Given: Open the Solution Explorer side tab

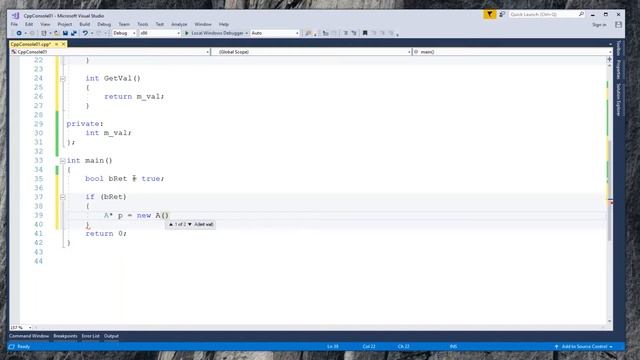Looking at the screenshot, I should click(x=619, y=100).
